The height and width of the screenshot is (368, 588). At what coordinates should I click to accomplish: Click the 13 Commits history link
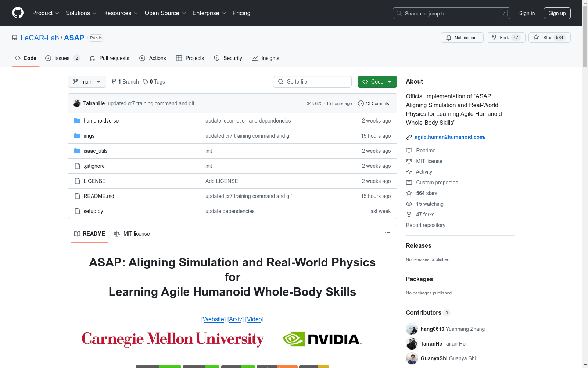(373, 103)
